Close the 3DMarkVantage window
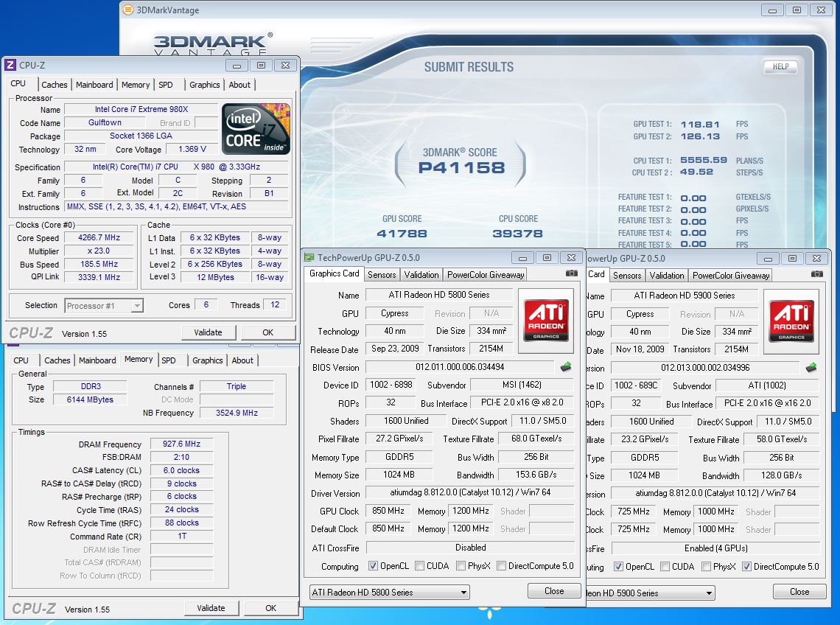Screen dimensions: 840x625 pos(821,10)
